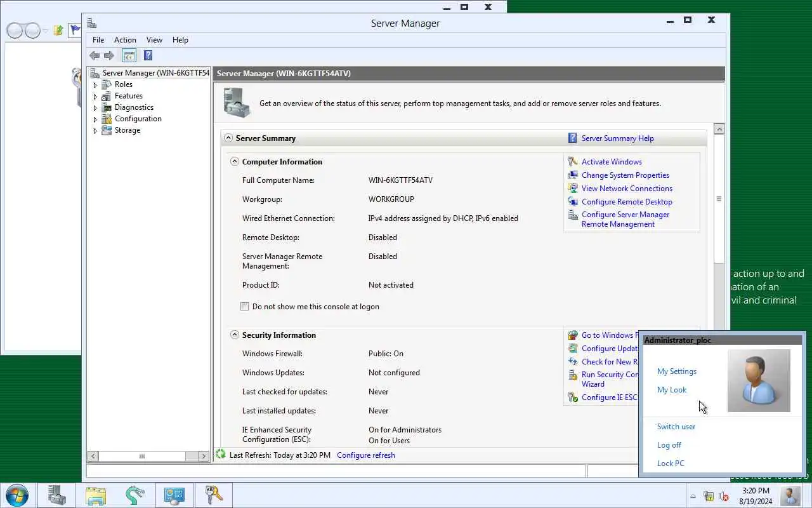
Task: Click the Configure Remote Desktop icon
Action: tap(573, 202)
